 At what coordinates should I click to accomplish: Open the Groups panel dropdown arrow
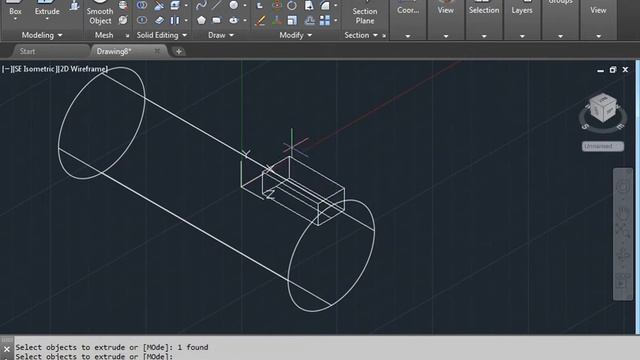click(560, 36)
